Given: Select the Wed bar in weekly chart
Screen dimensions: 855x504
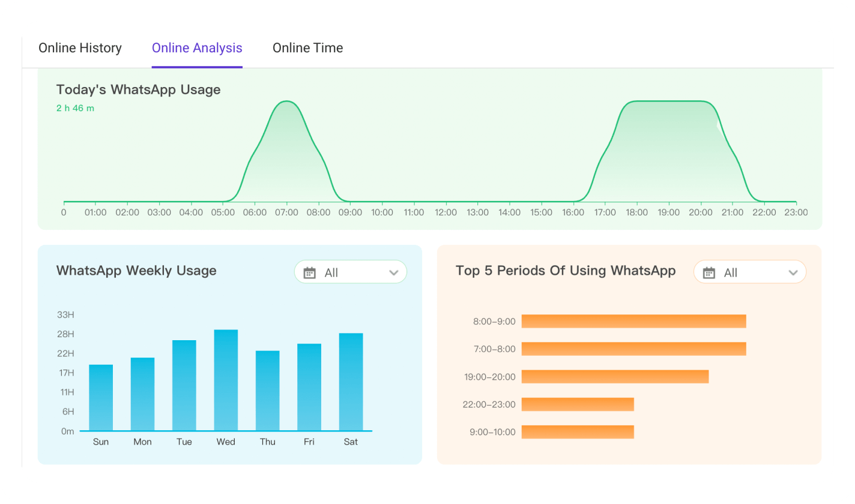Looking at the screenshot, I should click(226, 380).
